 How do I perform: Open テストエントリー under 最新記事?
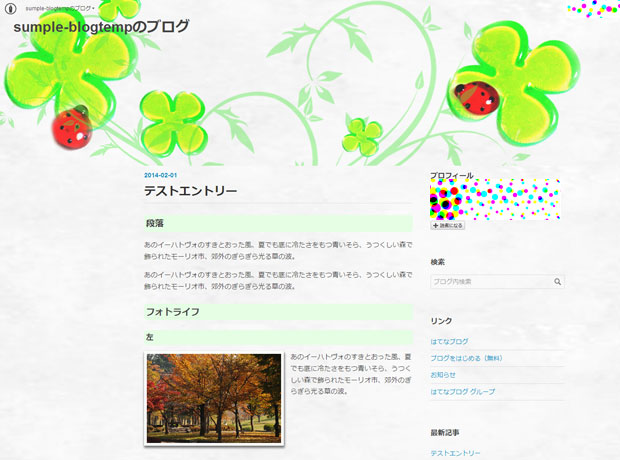[x=455, y=453]
